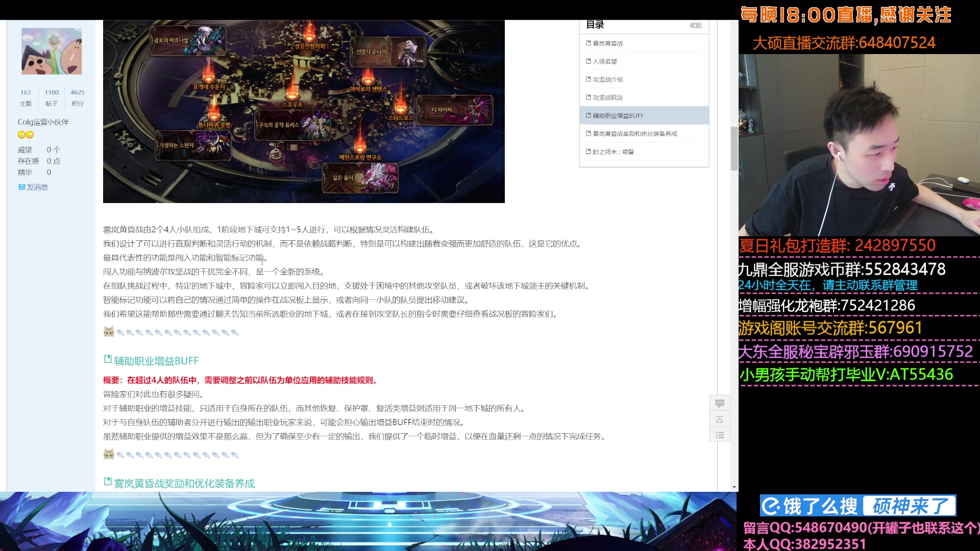
Task: Click the cat divider icon above 辅助职业增益BUFF
Action: coord(109,332)
